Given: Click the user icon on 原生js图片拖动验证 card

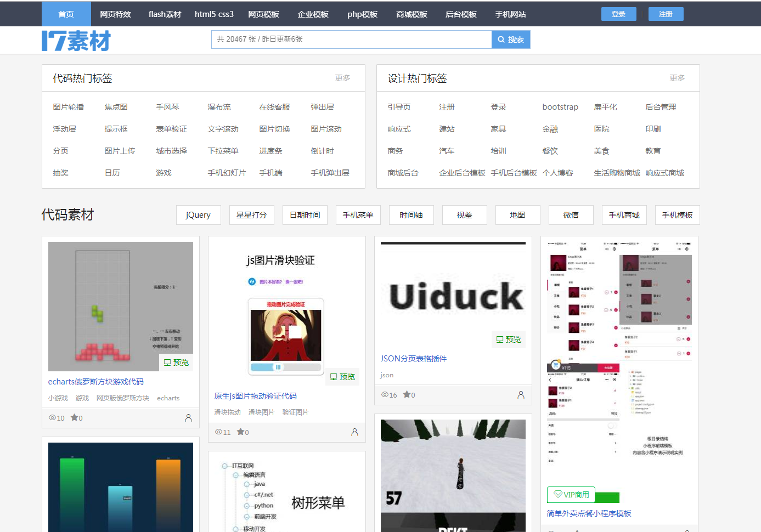Looking at the screenshot, I should pyautogui.click(x=354, y=432).
